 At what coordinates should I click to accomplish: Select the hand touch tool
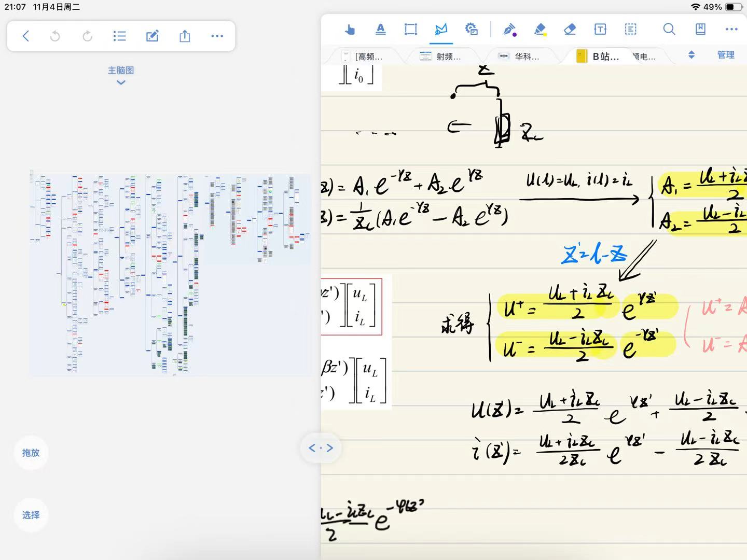click(350, 30)
